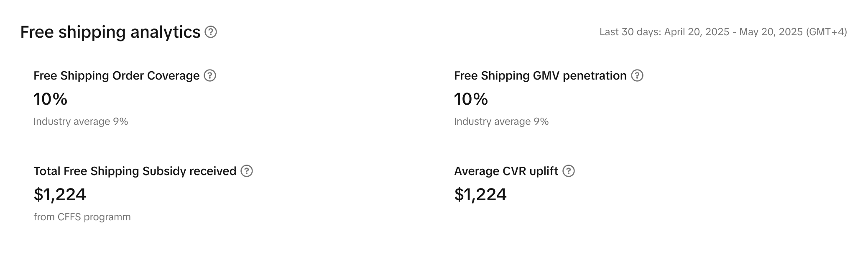The image size is (868, 258).
Task: Click Industry average 9% under Order Coverage
Action: (x=81, y=121)
